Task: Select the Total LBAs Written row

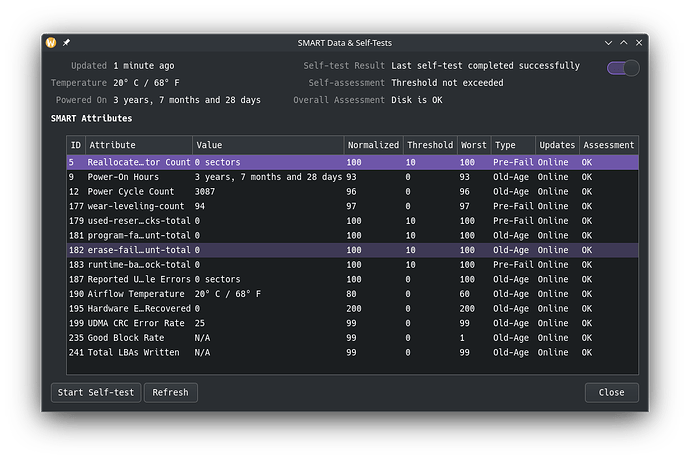Action: coord(352,352)
